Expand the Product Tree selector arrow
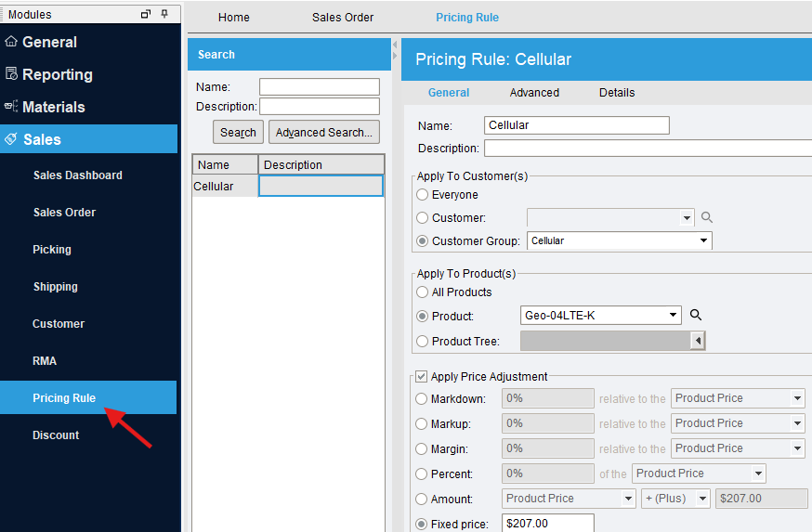Viewport: 812px width, 532px height. pos(698,341)
